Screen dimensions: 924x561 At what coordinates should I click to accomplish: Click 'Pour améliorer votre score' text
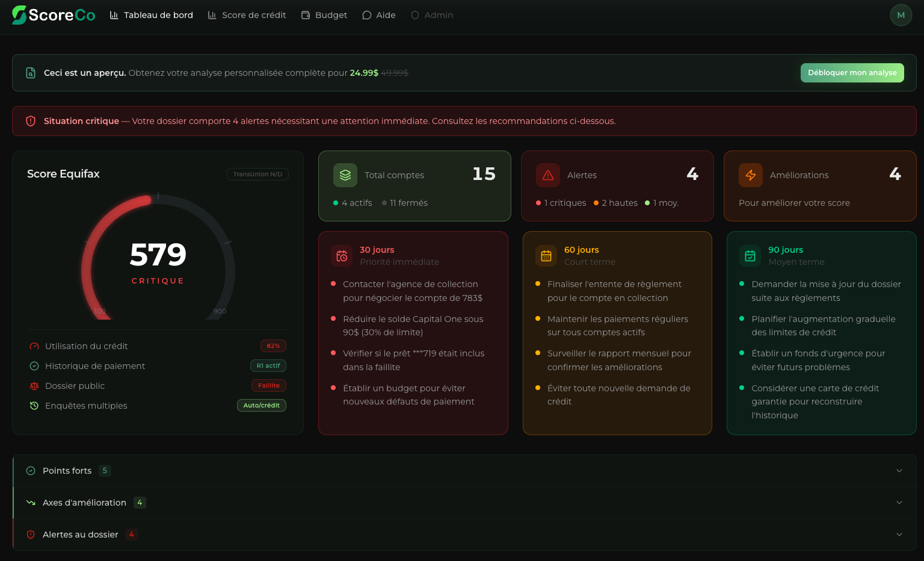(x=794, y=203)
